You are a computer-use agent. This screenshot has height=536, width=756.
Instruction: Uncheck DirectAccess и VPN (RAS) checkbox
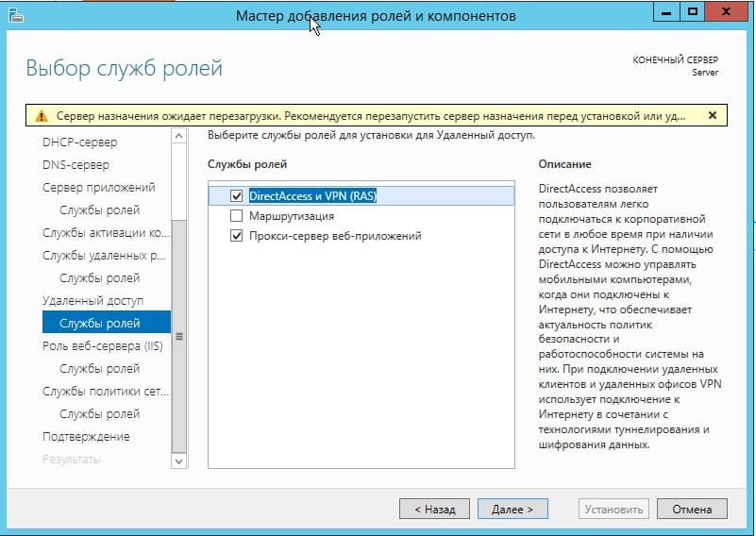coord(236,195)
